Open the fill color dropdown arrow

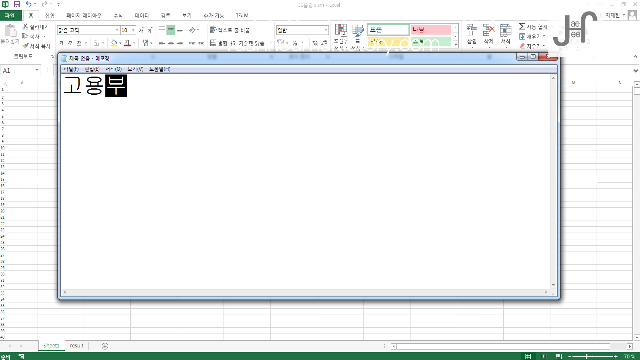(120, 43)
